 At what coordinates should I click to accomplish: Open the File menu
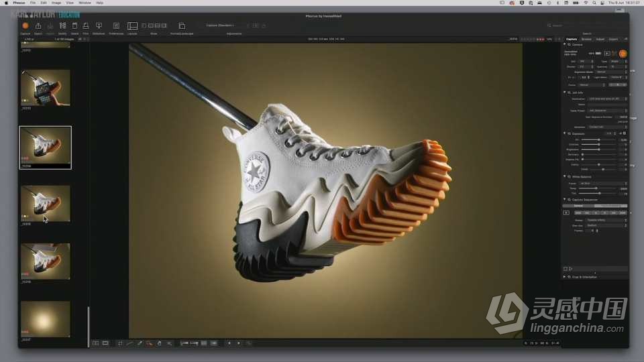pyautogui.click(x=33, y=3)
